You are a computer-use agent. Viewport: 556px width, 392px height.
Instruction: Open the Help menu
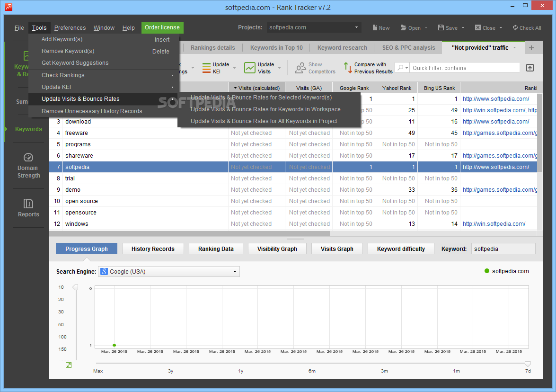pyautogui.click(x=128, y=27)
